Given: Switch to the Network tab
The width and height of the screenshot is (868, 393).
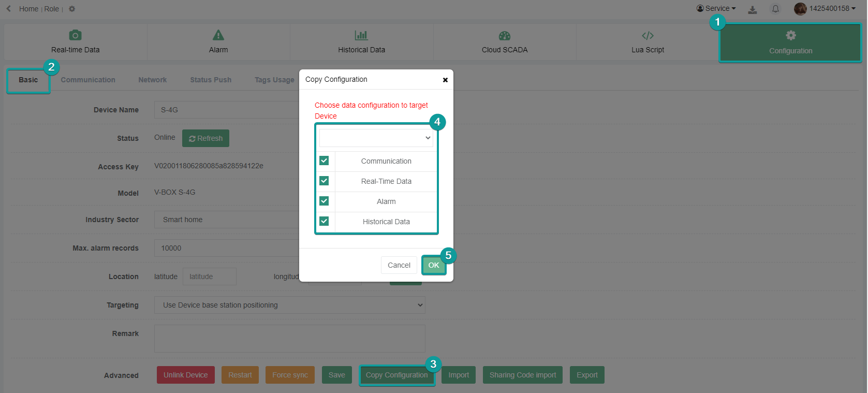Looking at the screenshot, I should point(153,80).
